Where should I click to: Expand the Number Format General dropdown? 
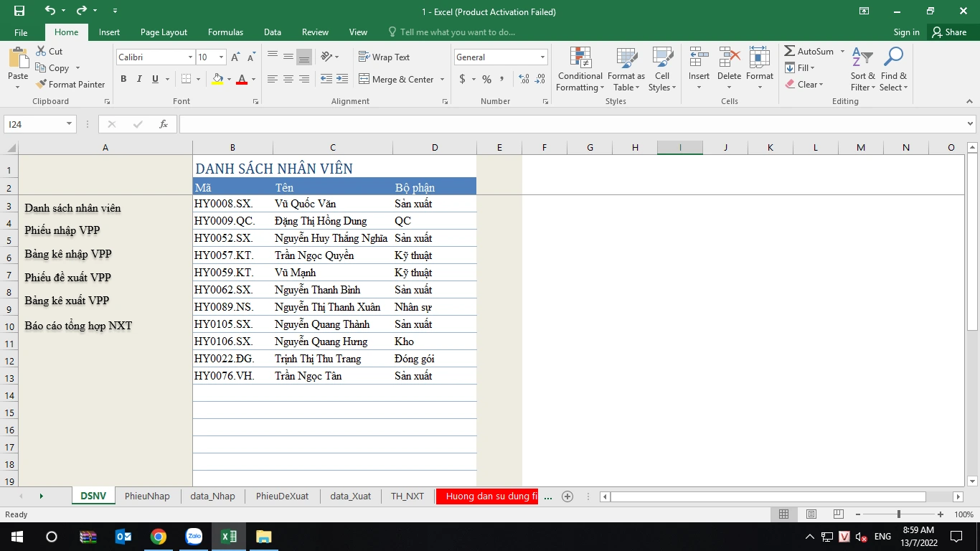tap(543, 57)
